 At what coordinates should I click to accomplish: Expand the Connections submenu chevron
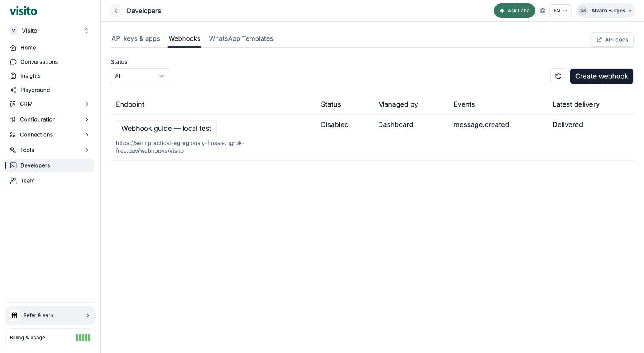tap(87, 135)
